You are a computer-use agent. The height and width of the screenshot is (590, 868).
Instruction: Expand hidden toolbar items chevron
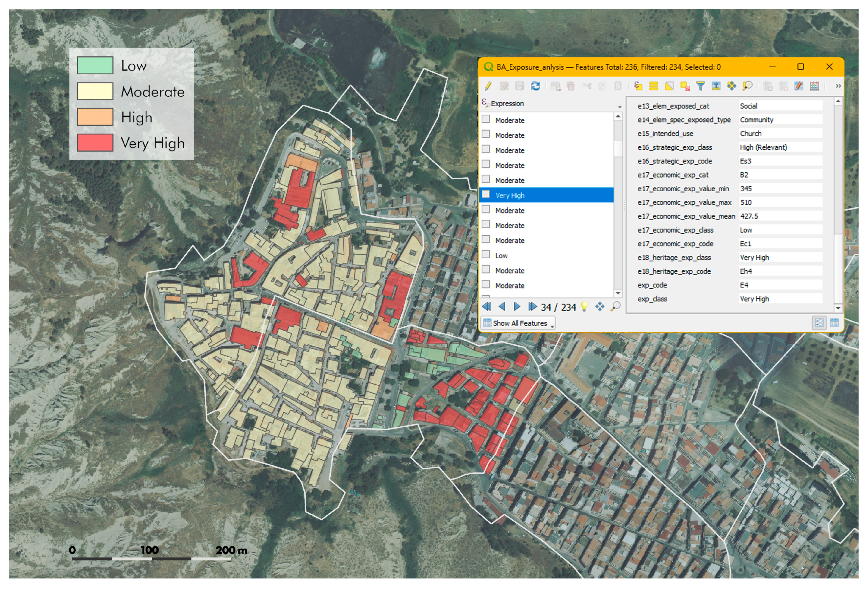pos(838,86)
